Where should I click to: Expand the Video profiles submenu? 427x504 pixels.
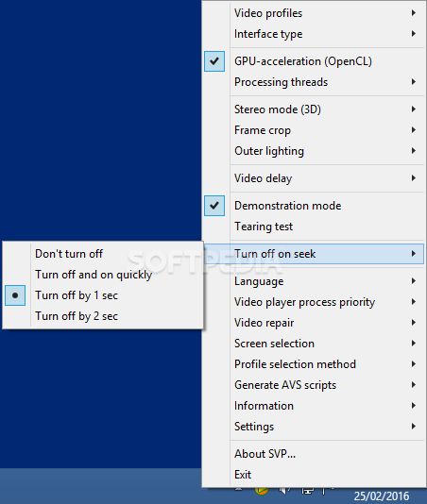pos(314,13)
